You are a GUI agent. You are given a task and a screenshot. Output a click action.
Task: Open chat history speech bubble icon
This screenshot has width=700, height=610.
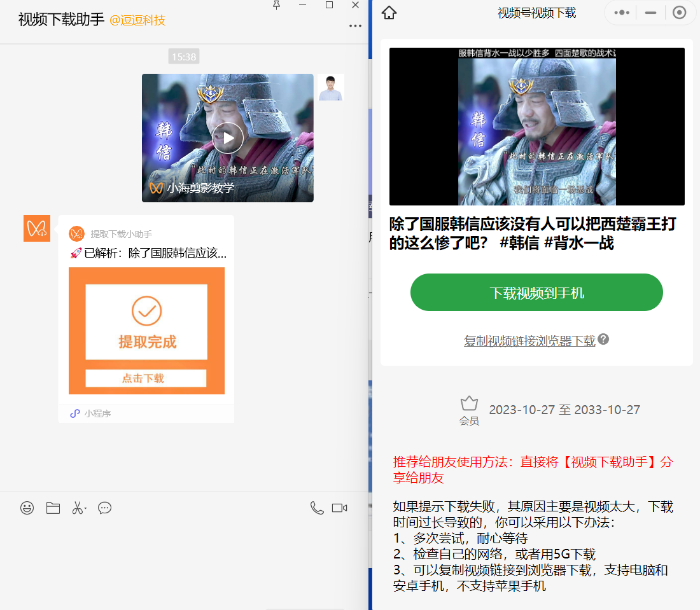point(104,508)
